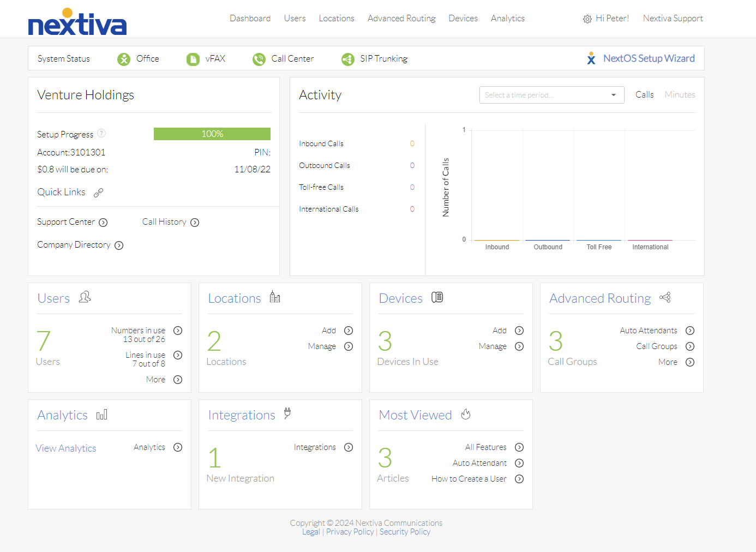This screenshot has width=756, height=552.
Task: Open Dashboard in top navigation
Action: click(250, 19)
